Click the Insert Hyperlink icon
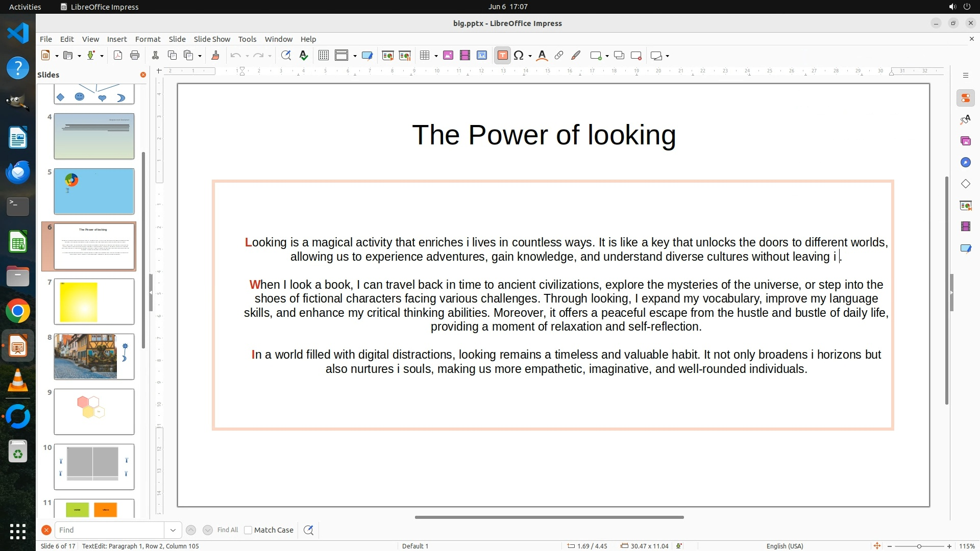This screenshot has width=980, height=551. [x=559, y=56]
